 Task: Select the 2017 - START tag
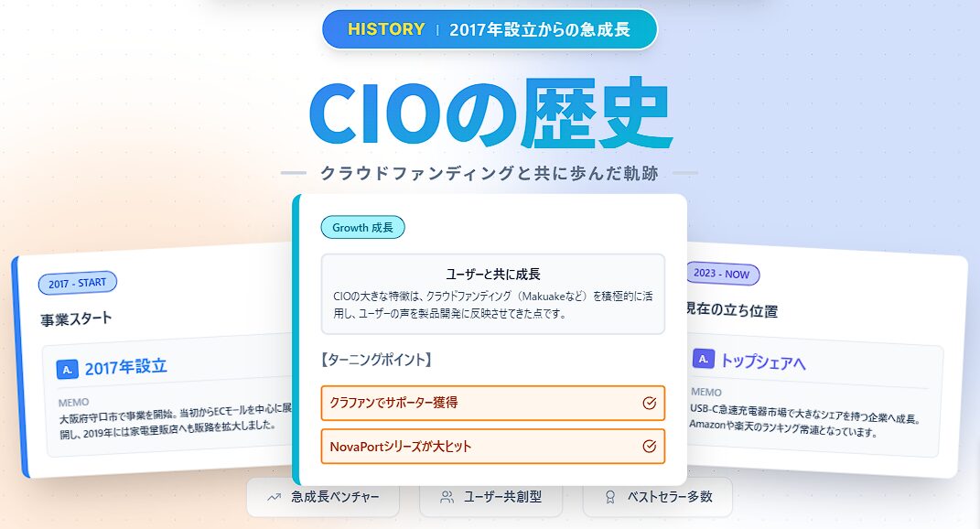77,284
